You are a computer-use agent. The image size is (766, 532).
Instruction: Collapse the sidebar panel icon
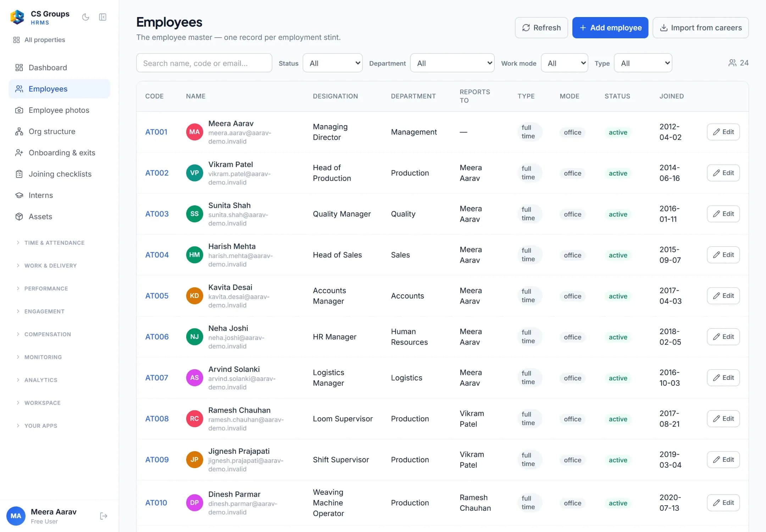coord(102,17)
